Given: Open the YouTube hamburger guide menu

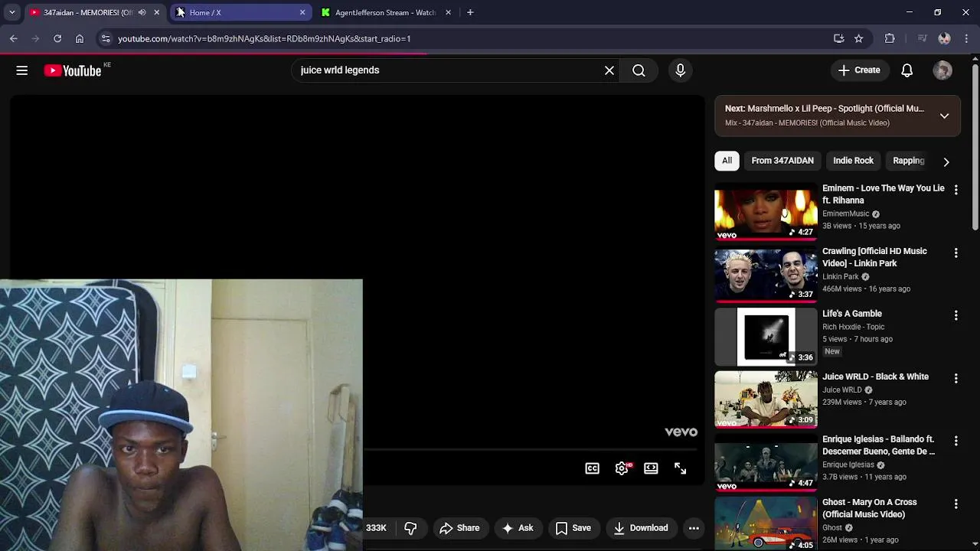Looking at the screenshot, I should [22, 70].
